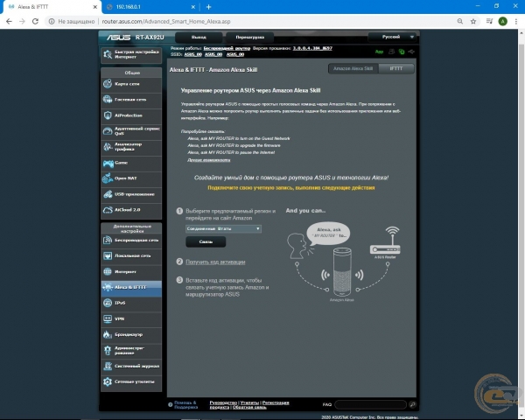Viewport: 525px width, 420px height.
Task: Open the Game gamepad icon
Action: pyautogui.click(x=108, y=163)
